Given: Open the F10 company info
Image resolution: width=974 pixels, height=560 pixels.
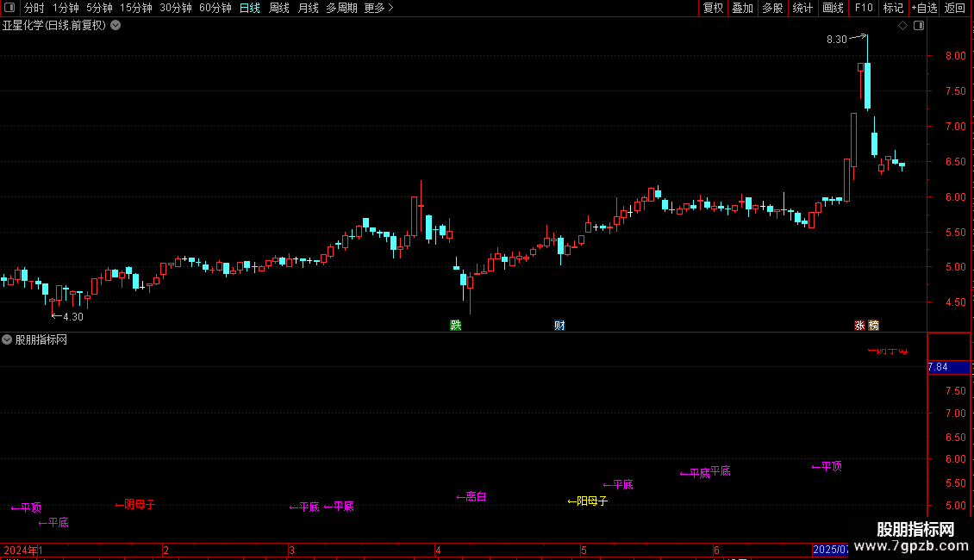Looking at the screenshot, I should (864, 8).
